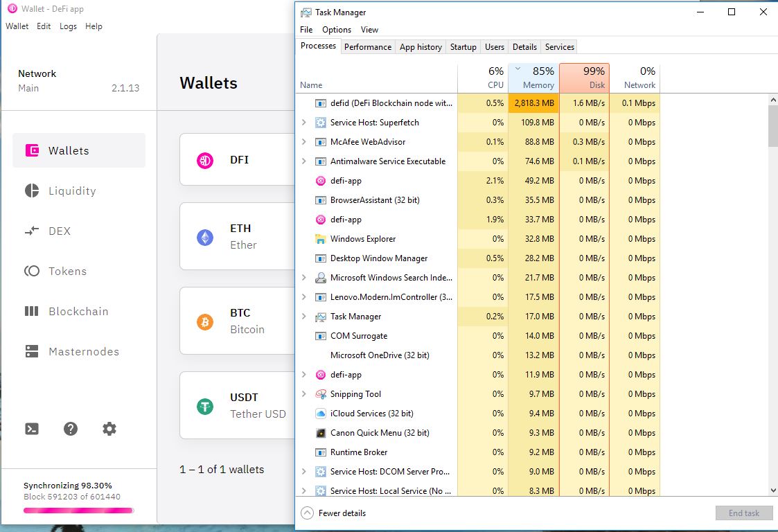This screenshot has height=532, width=778.
Task: Open the Tokens icon in sidebar
Action: [x=32, y=271]
